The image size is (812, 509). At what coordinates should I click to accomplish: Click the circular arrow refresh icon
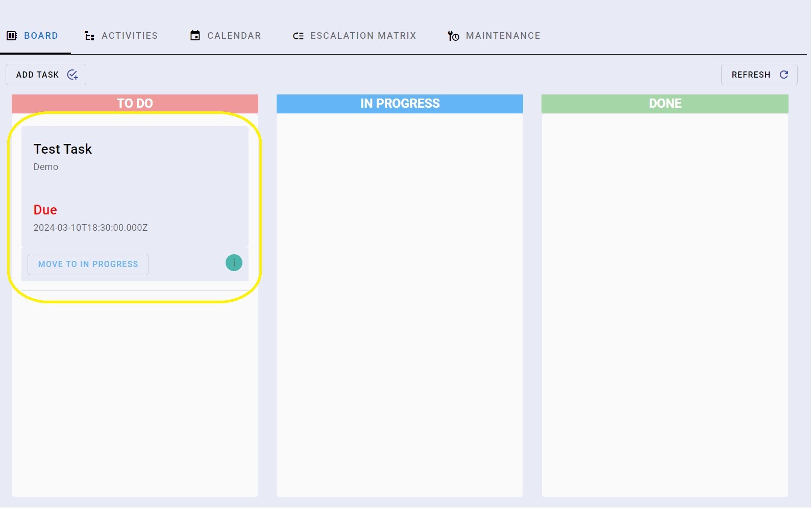coord(784,75)
